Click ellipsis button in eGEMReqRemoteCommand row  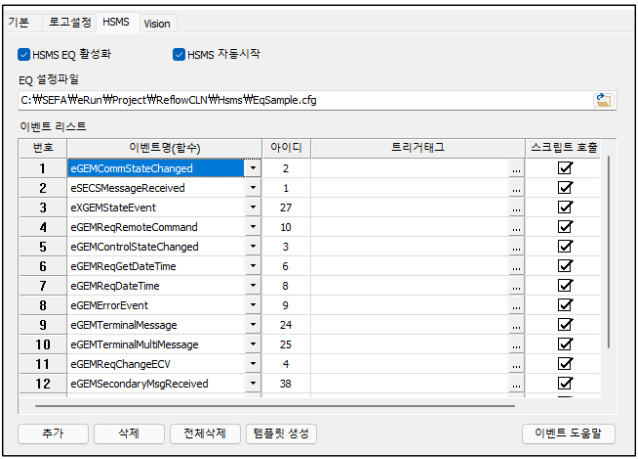tap(516, 227)
